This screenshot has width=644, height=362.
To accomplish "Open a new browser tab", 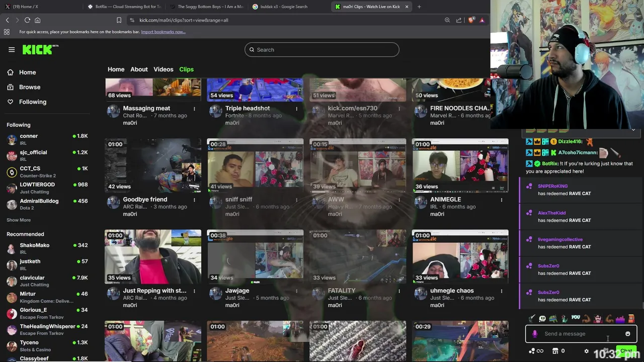I will point(419,7).
